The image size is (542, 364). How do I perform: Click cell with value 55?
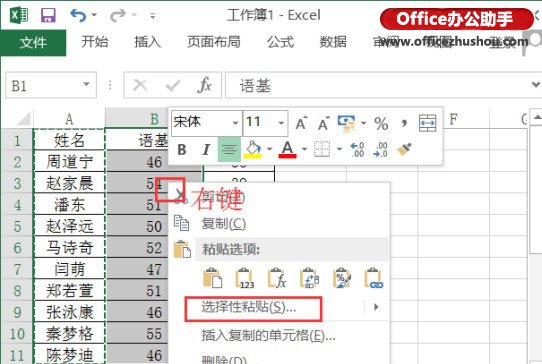tap(138, 334)
